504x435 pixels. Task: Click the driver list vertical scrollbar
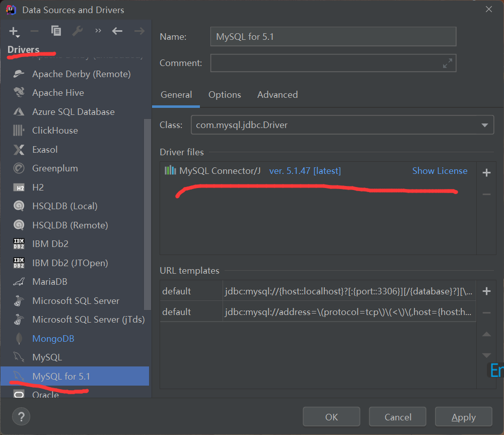pyautogui.click(x=147, y=214)
